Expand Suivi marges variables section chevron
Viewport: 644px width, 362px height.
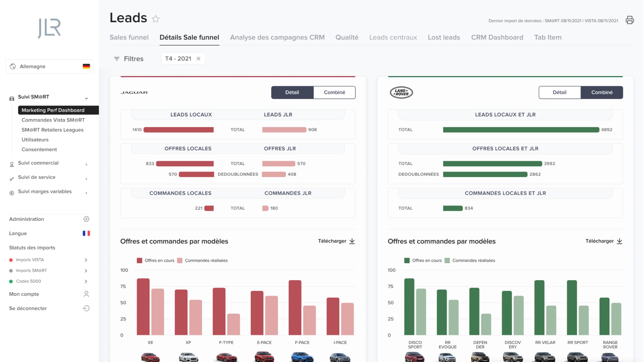click(86, 193)
